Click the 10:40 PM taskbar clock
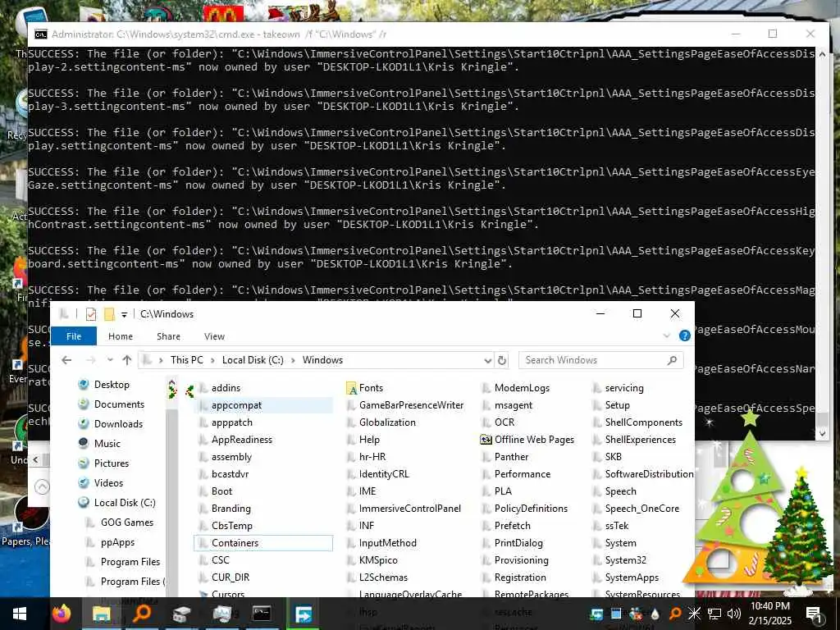 pos(769,606)
